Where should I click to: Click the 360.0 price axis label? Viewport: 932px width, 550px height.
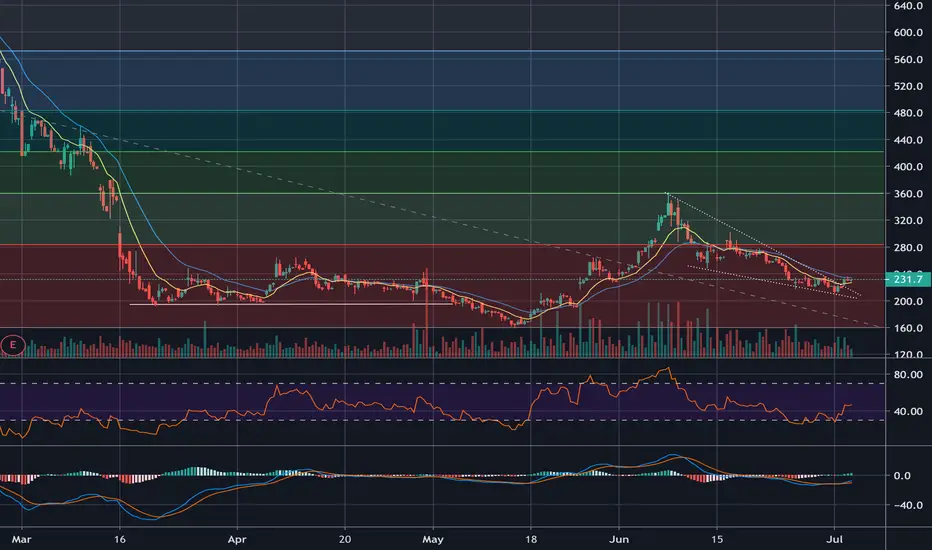point(908,194)
